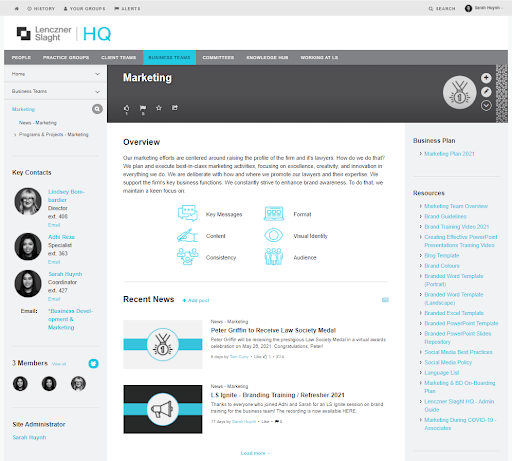Click the Format layout icon
The image size is (512, 461).
274,213
